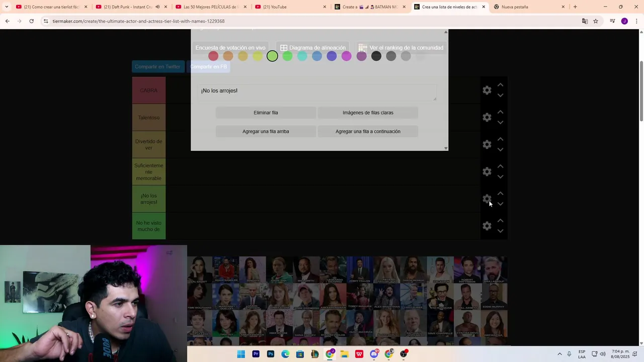The image size is (644, 362).
Task: Open the Chrome three-dot menu
Action: click(x=636, y=21)
